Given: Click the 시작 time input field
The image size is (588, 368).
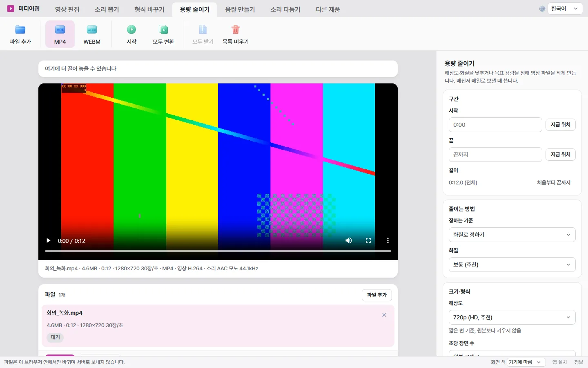Looking at the screenshot, I should click(495, 125).
